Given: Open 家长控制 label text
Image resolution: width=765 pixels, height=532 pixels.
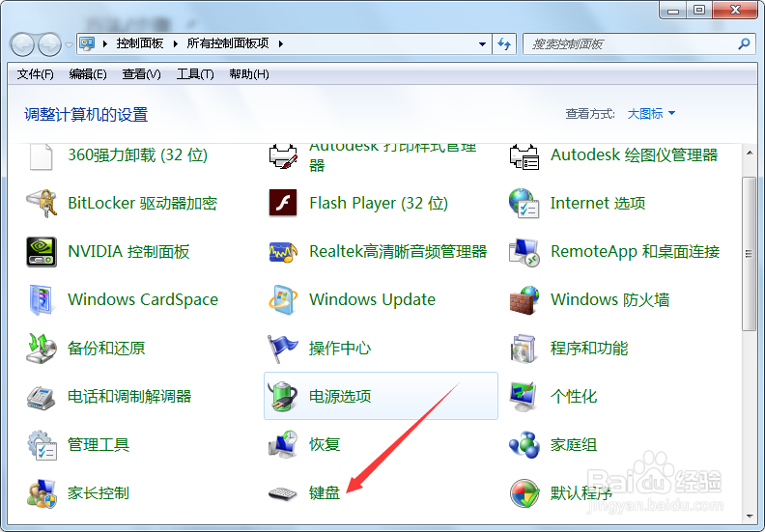Looking at the screenshot, I should [x=99, y=492].
